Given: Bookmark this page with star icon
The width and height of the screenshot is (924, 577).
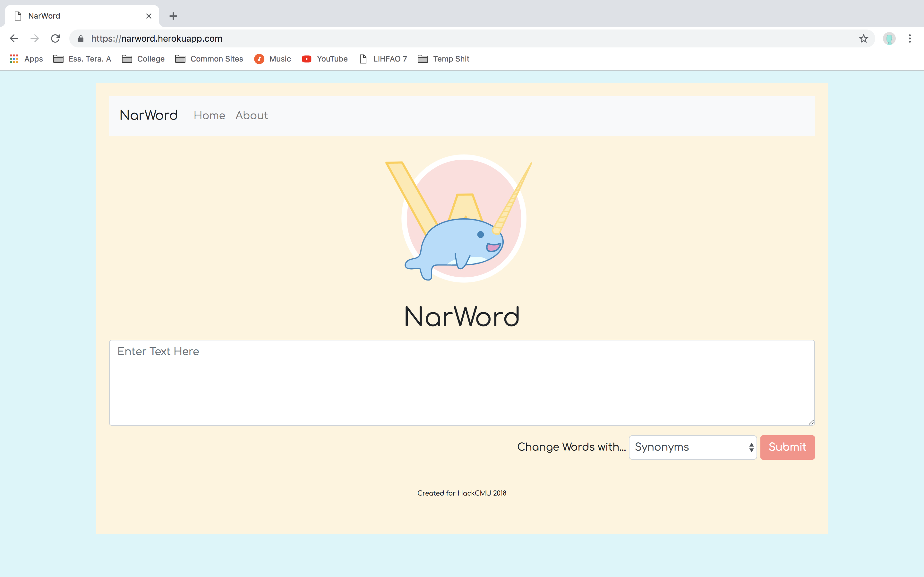Looking at the screenshot, I should click(x=863, y=38).
